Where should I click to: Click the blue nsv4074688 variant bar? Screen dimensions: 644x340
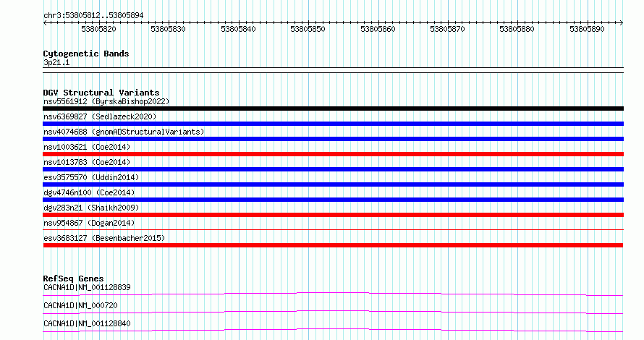[333, 139]
